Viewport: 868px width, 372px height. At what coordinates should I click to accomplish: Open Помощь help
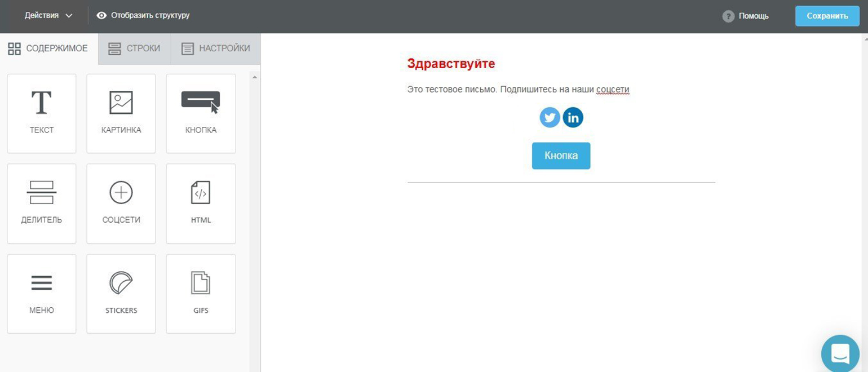[x=745, y=16]
